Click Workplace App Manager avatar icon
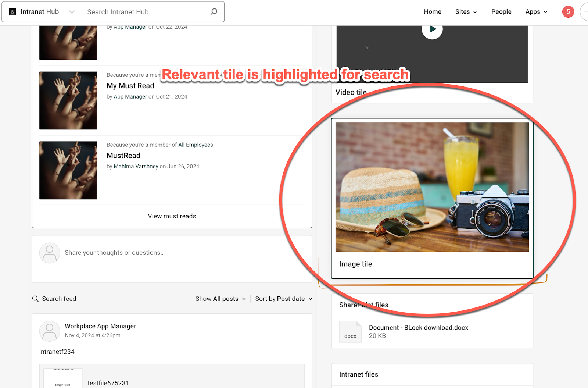This screenshot has height=388, width=588. (50, 331)
